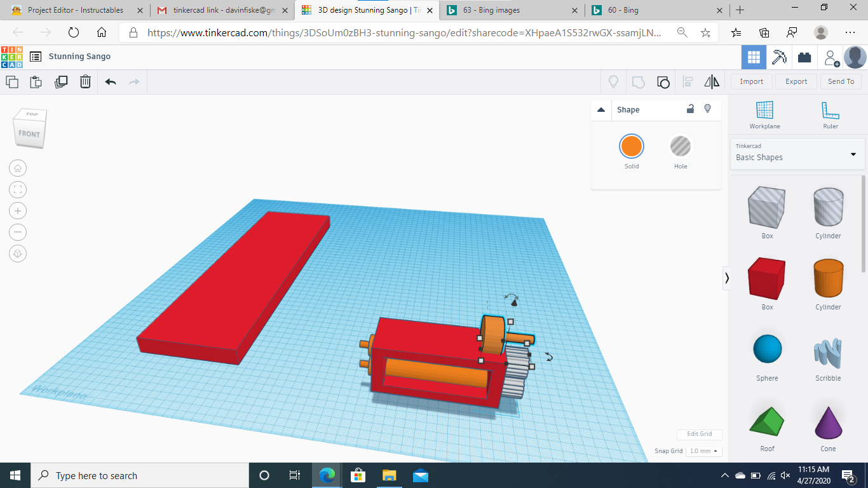Open File Explorer from the taskbar

[389, 475]
